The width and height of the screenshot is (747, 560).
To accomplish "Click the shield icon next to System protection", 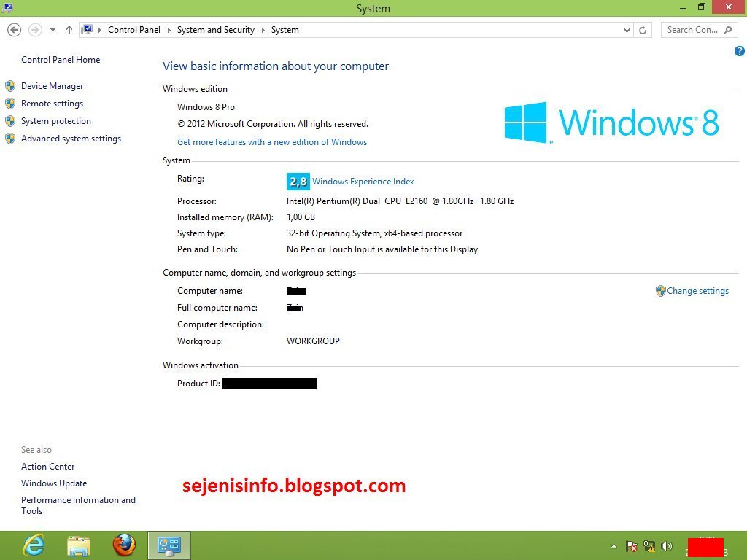I will [10, 121].
